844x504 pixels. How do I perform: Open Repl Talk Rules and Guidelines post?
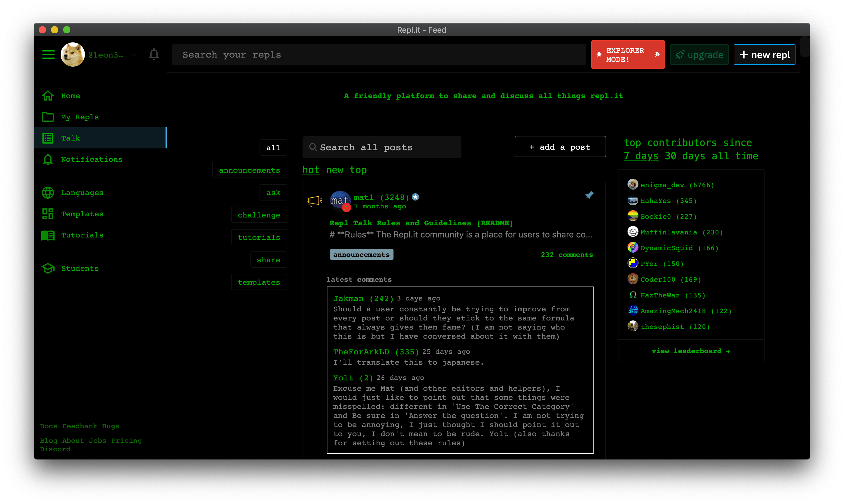(x=421, y=223)
